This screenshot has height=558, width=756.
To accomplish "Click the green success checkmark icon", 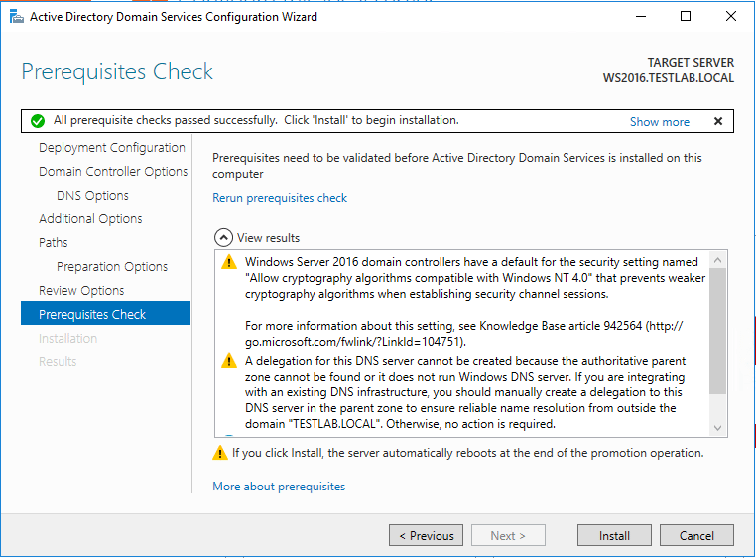I will tap(38, 121).
